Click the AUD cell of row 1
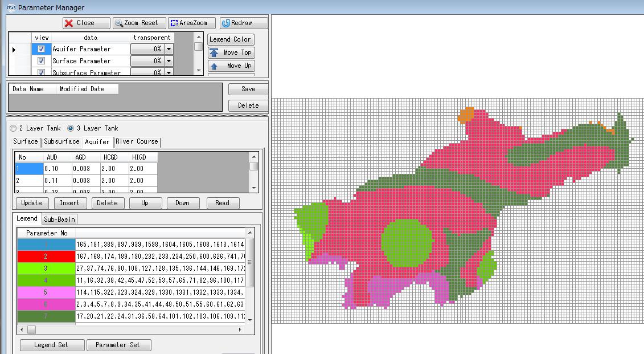Viewport: 644px width, 354px height. tap(58, 169)
